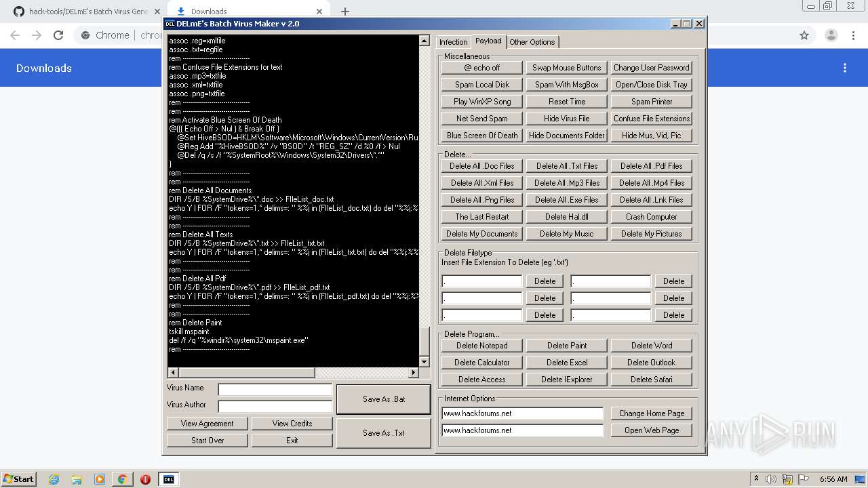Click Play WinXP Song button
Screen dimensions: 868x488
[x=482, y=102]
